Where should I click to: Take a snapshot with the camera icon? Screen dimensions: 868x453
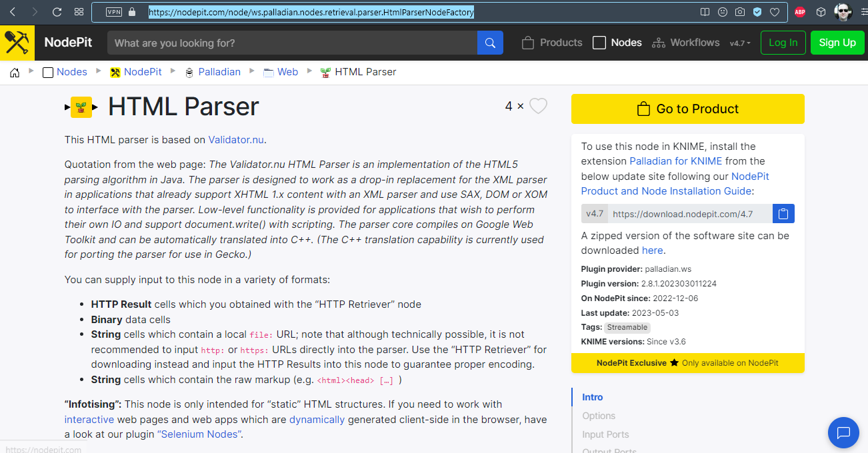click(740, 12)
